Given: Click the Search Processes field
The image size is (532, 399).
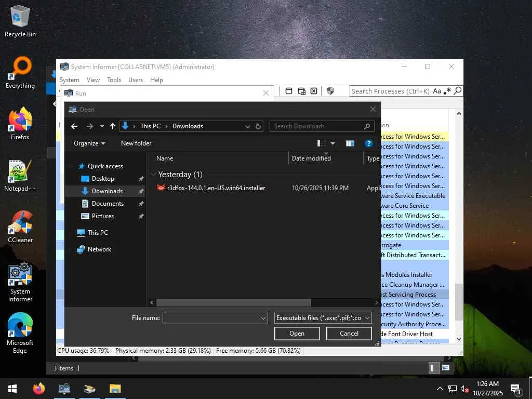Looking at the screenshot, I should coord(391,91).
